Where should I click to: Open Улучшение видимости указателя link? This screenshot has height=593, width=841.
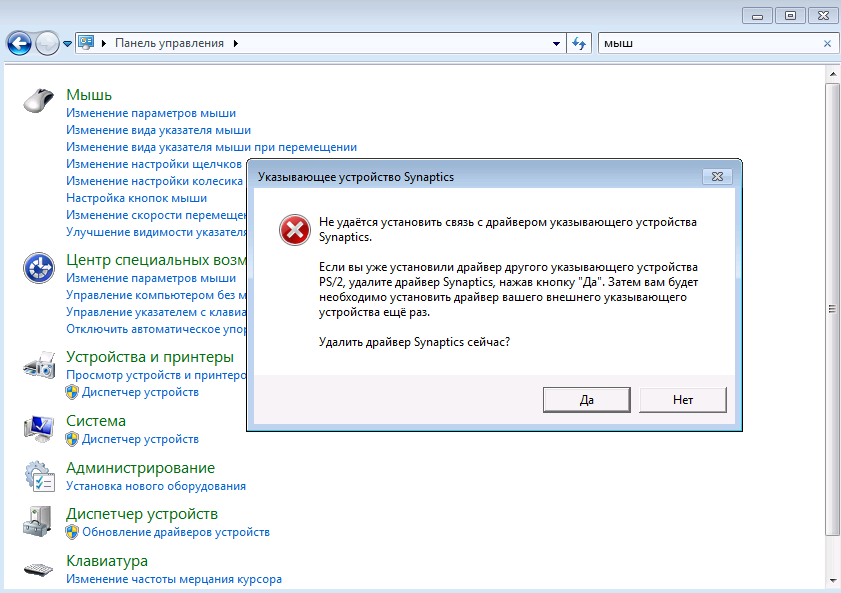[156, 232]
